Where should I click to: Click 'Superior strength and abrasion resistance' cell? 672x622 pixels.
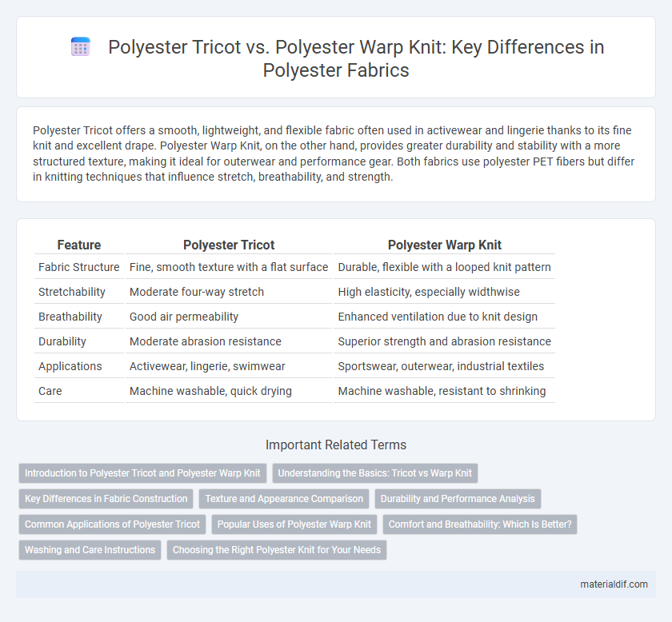[x=445, y=341]
